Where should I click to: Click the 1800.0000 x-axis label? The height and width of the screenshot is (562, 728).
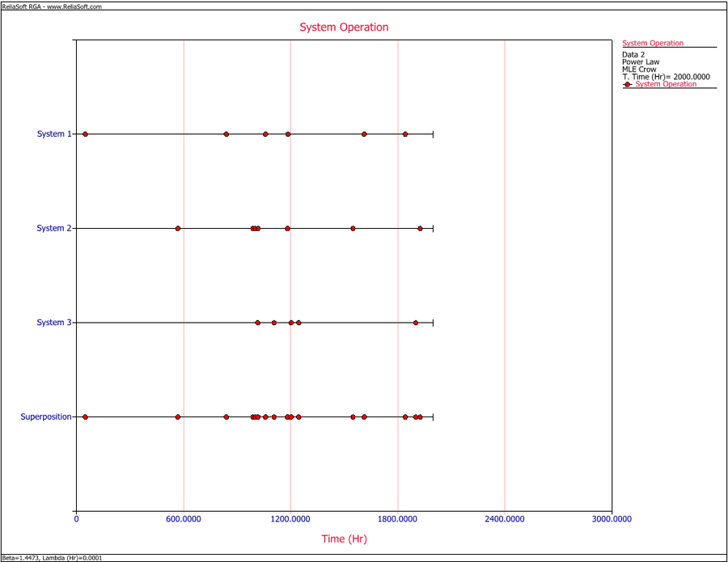click(x=397, y=519)
